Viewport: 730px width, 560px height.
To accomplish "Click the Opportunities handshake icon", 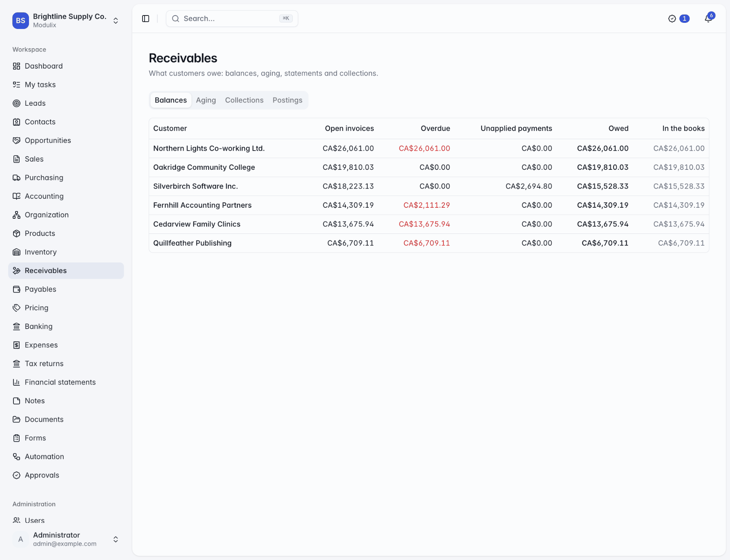I will coord(16,140).
